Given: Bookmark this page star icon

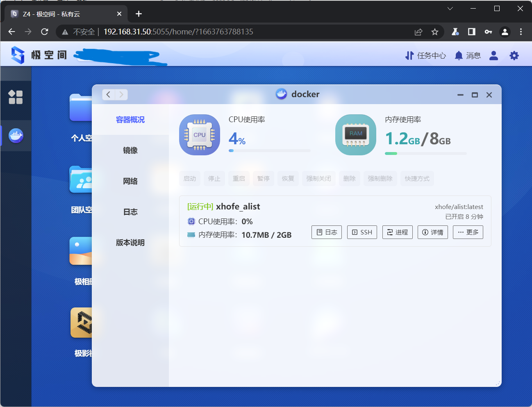Looking at the screenshot, I should pos(435,32).
